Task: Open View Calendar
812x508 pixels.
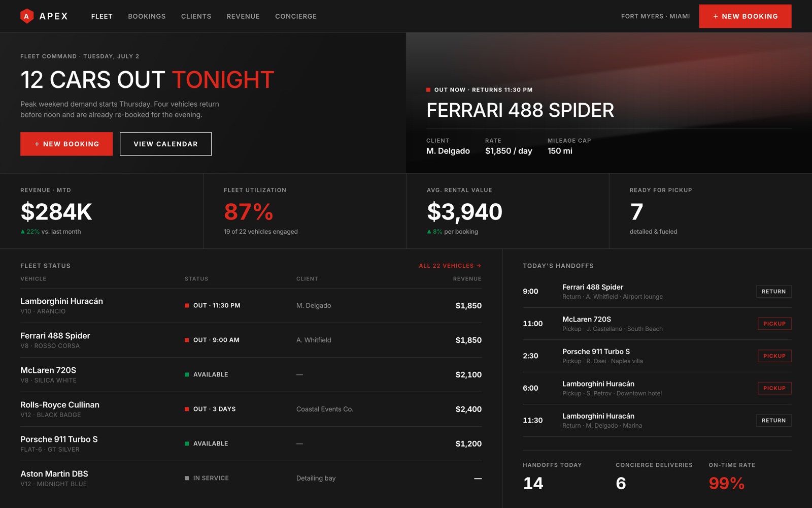Action: [165, 144]
